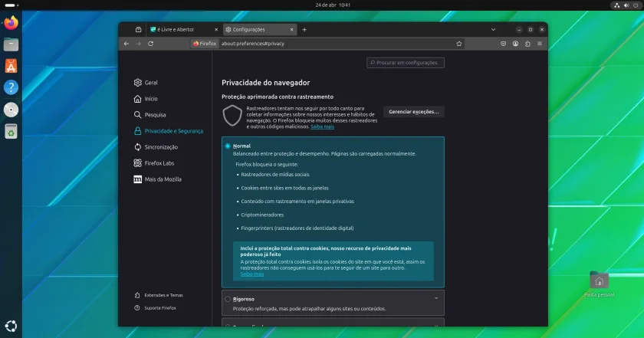
Task: Open Saiba mais link in cookie protection box
Action: tap(251, 274)
